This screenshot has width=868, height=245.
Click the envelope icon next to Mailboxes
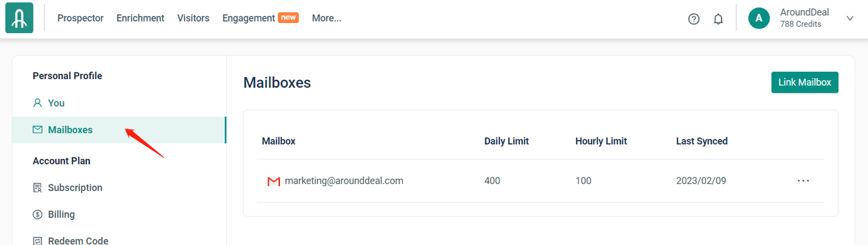(38, 129)
